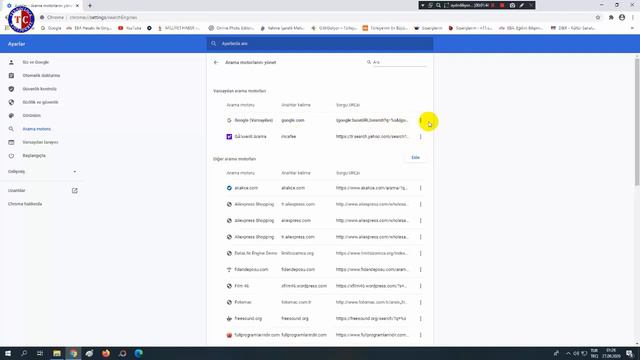The width and height of the screenshot is (640, 360).
Task: Click the settings page vertical scrollbar
Action: (637, 122)
